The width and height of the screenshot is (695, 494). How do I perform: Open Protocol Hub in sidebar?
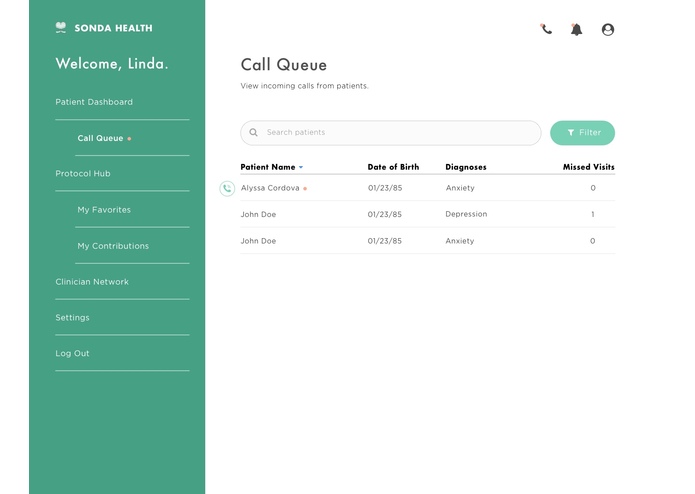(x=83, y=174)
